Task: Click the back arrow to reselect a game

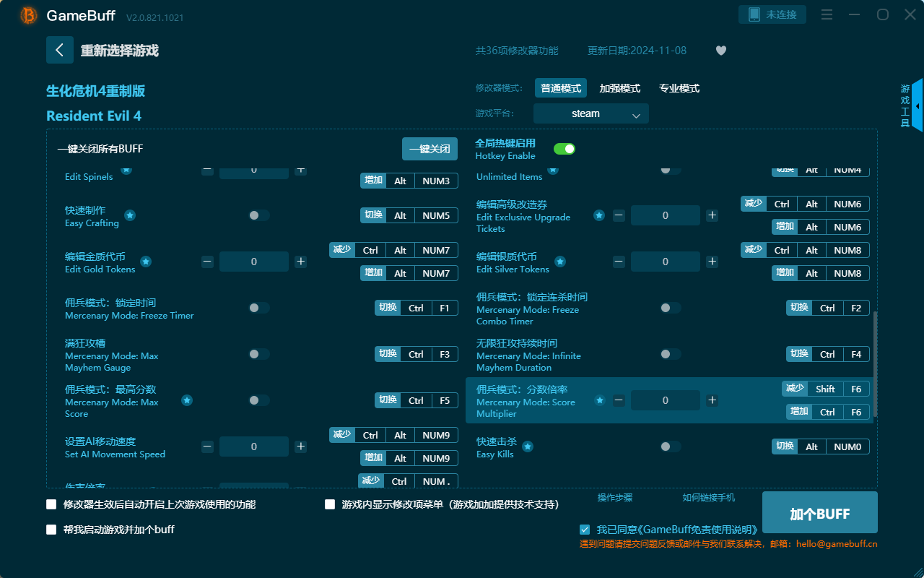Action: coord(60,49)
